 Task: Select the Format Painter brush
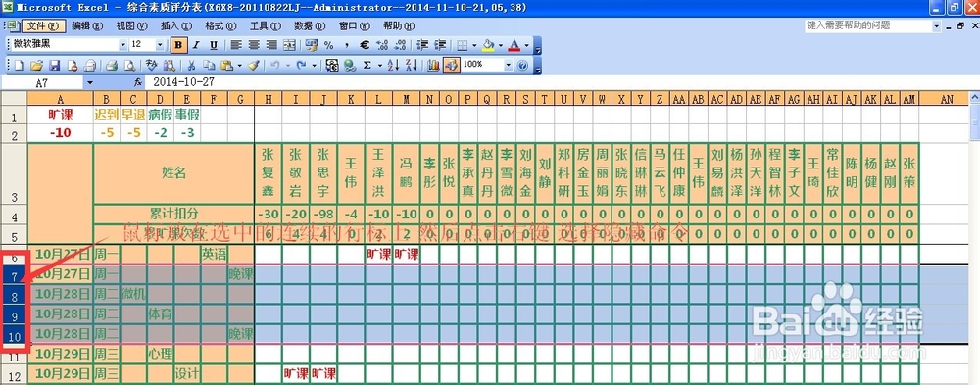tap(253, 65)
